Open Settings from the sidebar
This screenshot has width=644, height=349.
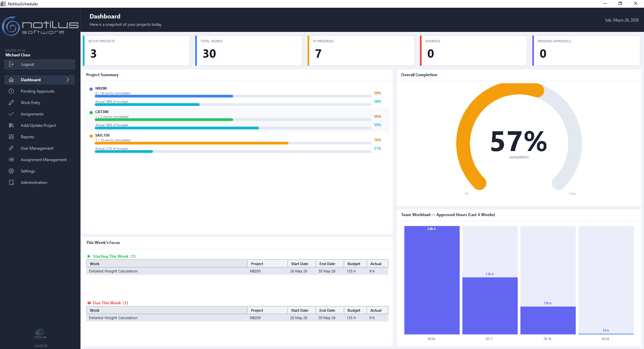point(40,171)
